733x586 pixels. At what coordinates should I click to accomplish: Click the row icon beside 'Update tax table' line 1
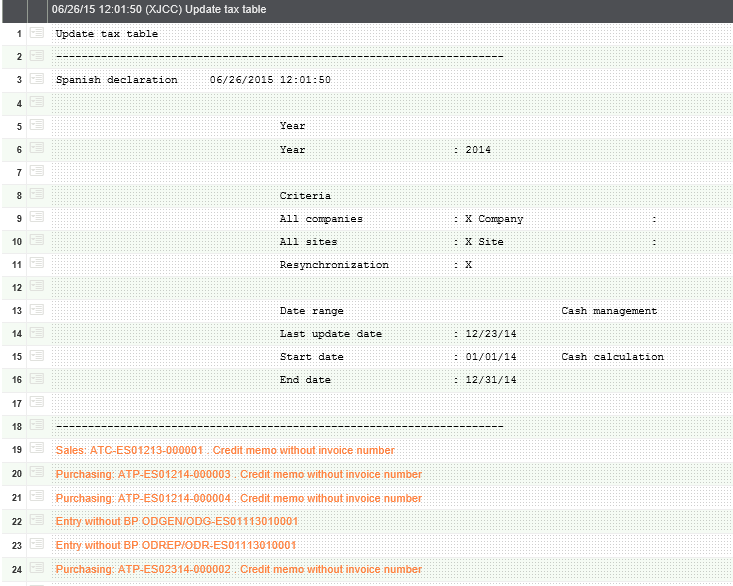(x=37, y=33)
